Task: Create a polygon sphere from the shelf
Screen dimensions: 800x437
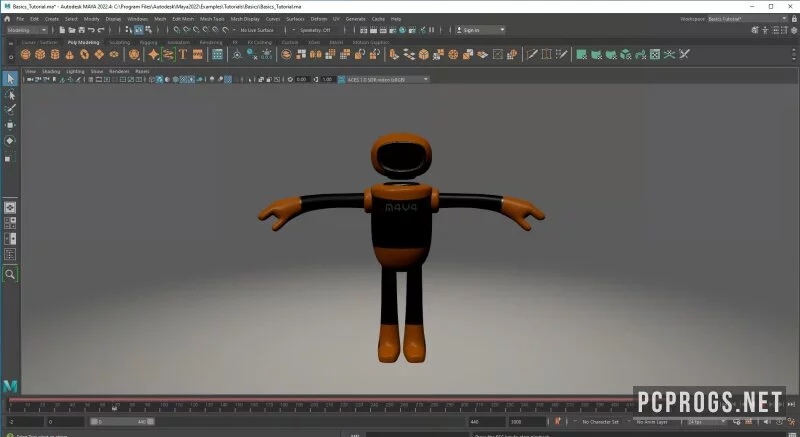Action: (26, 54)
